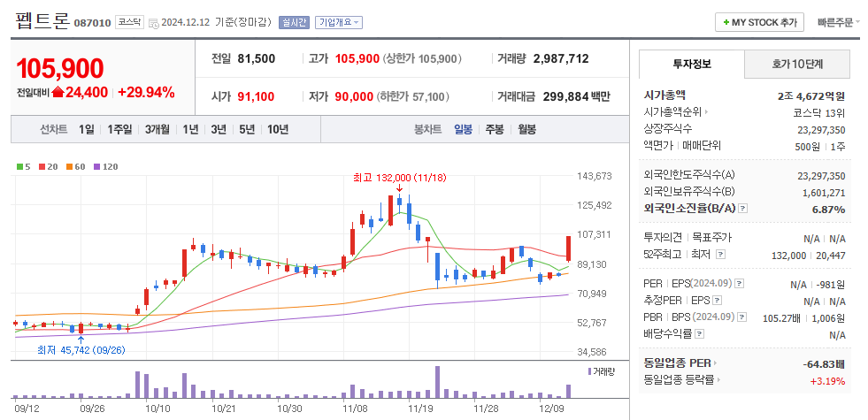Screen dimensions: 868x420
Task: Click the 시가 value 91,100
Action: pos(256,97)
